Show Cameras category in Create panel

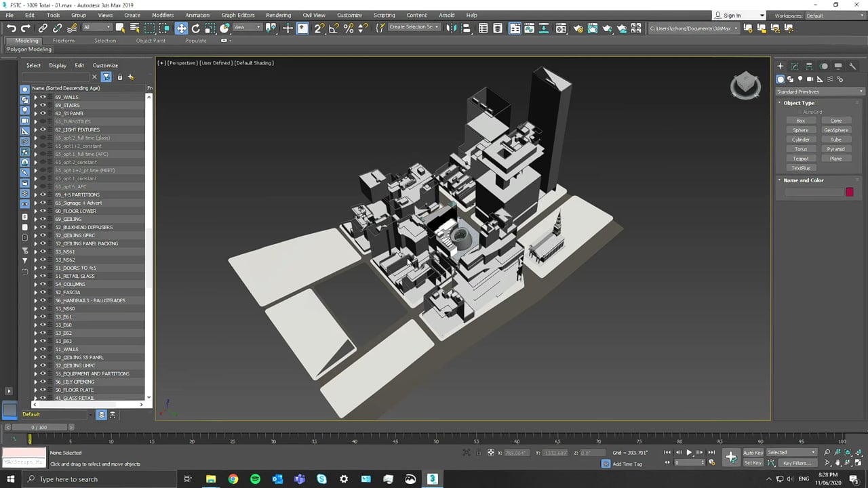(x=810, y=79)
